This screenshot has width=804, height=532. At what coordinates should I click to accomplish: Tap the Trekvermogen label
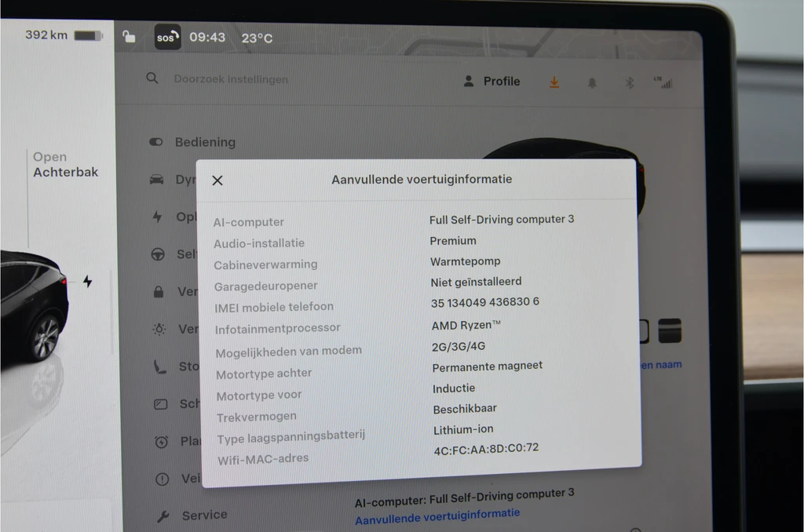[x=257, y=417]
